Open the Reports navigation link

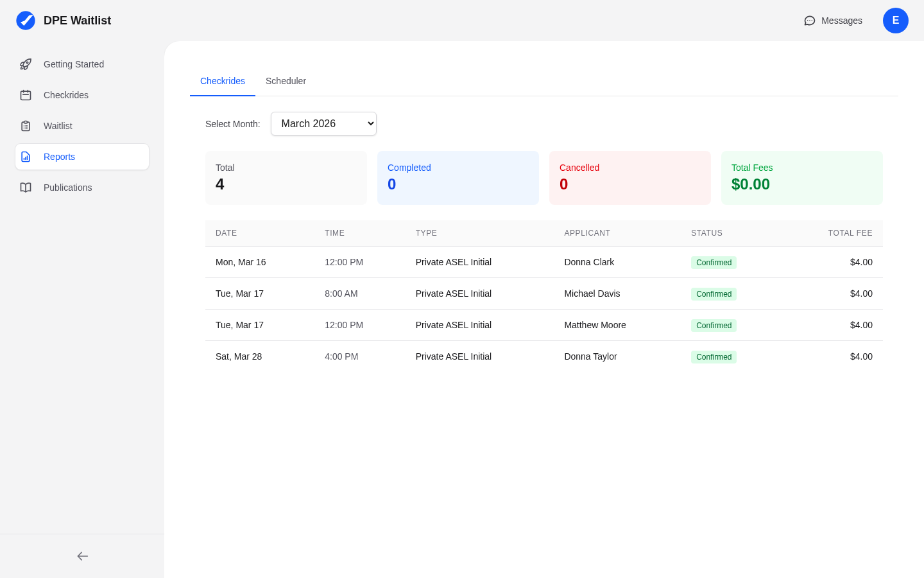coord(59,157)
